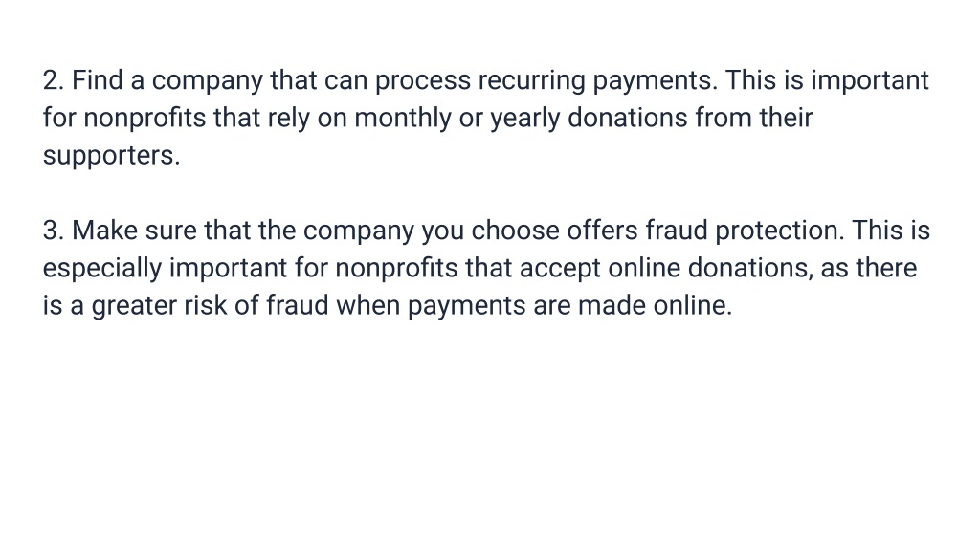Click the list number "3."
Viewport: 980px width, 551px height.
coord(54,231)
